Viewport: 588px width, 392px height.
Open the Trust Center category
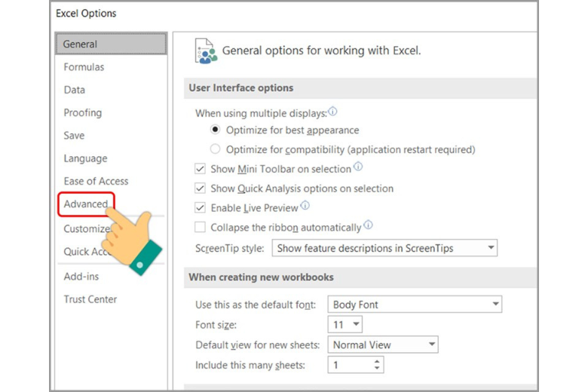click(x=90, y=299)
